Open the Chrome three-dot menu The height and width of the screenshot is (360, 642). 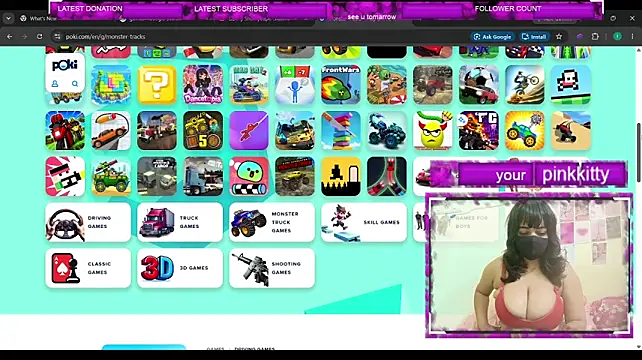tap(632, 36)
